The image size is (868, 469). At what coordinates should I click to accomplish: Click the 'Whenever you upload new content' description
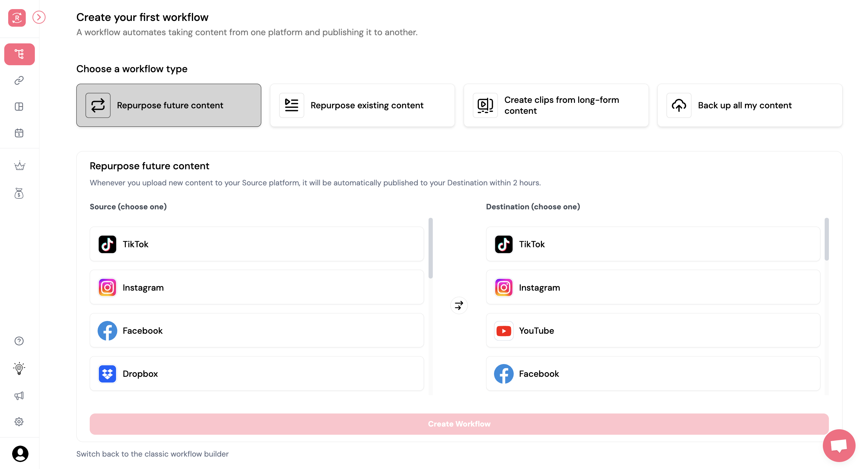coord(315,183)
